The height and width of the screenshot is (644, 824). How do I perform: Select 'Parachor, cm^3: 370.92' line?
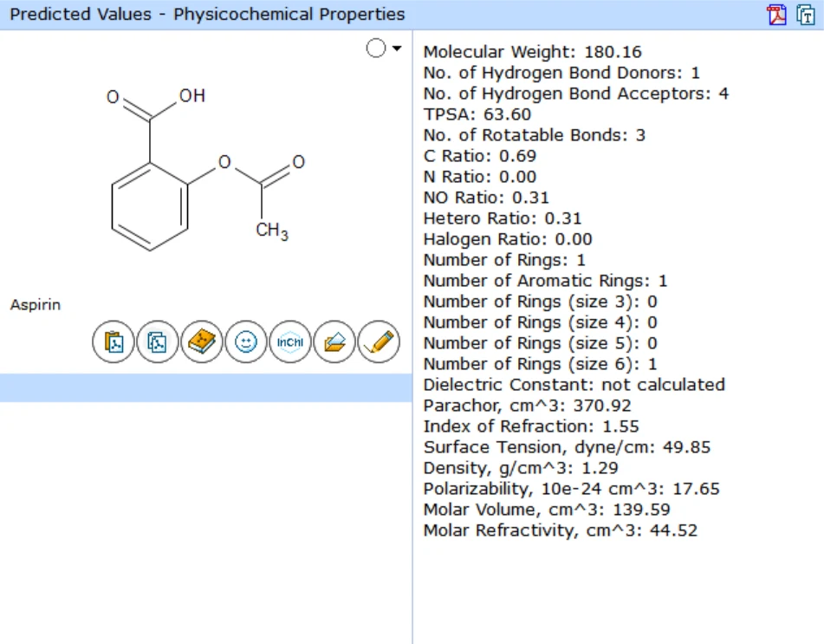click(527, 406)
